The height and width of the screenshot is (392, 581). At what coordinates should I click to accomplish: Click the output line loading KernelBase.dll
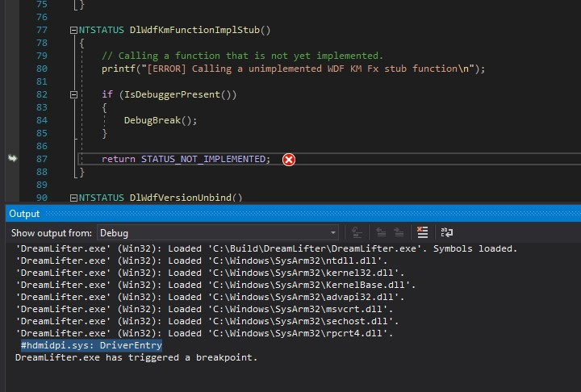[215, 285]
